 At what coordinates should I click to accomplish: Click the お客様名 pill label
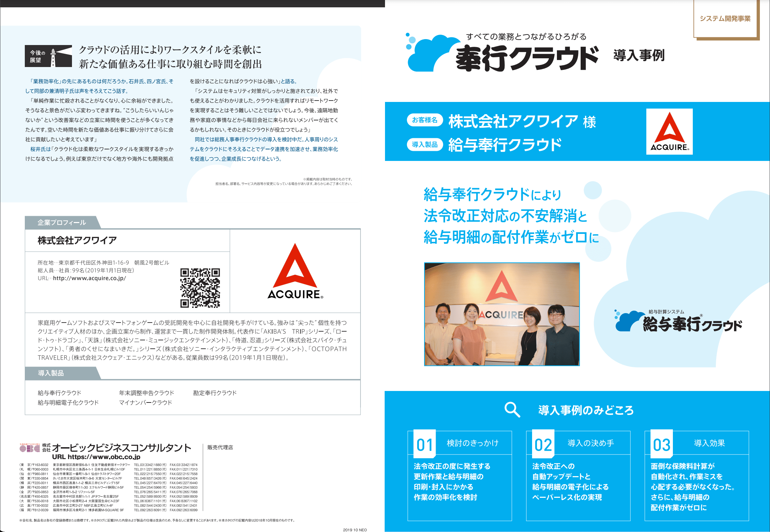pyautogui.click(x=424, y=120)
